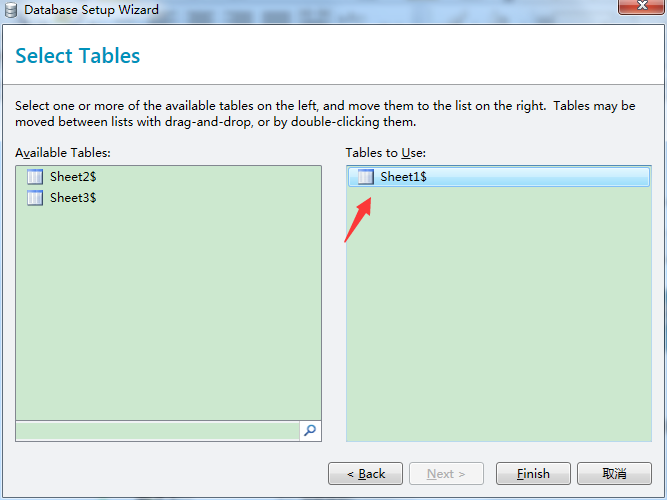Click the database icon in title bar
Screen dimensions: 667x500
click(x=11, y=10)
